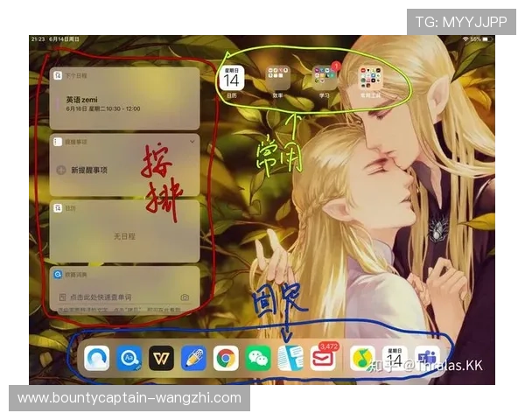Screen dimensions: 525x420
Task: Tap the 欧路词典 widget header icon
Action: 58,274
